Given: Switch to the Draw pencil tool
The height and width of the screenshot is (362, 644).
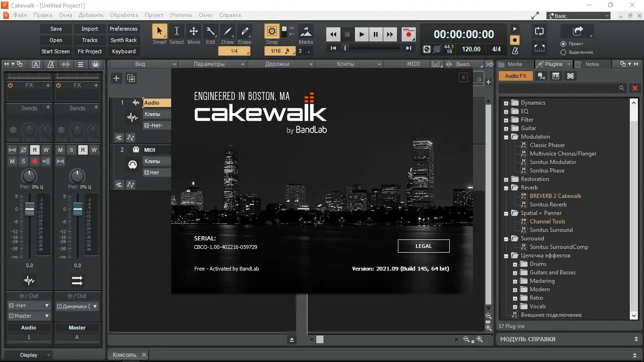Looking at the screenshot, I should pyautogui.click(x=227, y=31).
